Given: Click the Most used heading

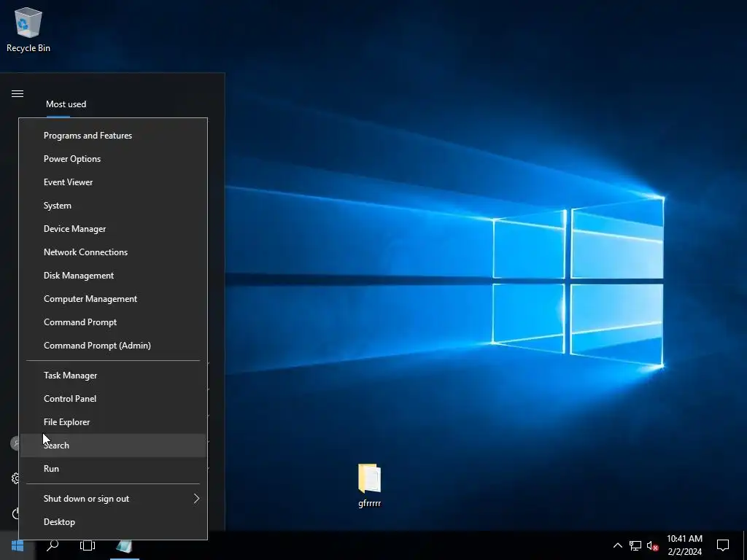Looking at the screenshot, I should click(66, 104).
